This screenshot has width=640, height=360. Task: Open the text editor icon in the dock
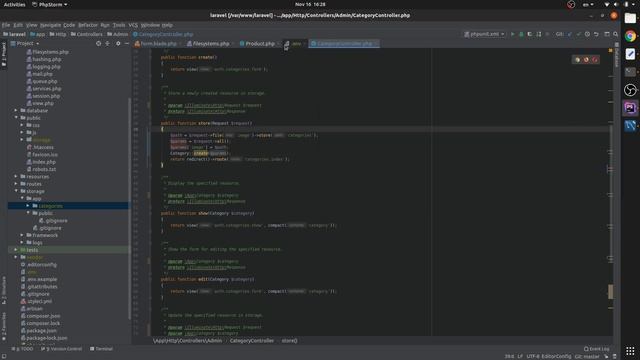pyautogui.click(x=630, y=54)
